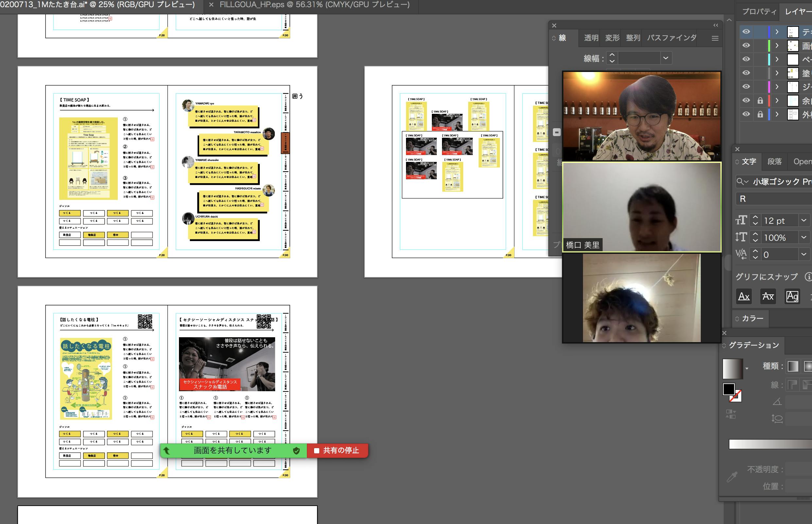Hide the top selected layer with eye icon
Screen dimensions: 812x524
[x=746, y=32]
